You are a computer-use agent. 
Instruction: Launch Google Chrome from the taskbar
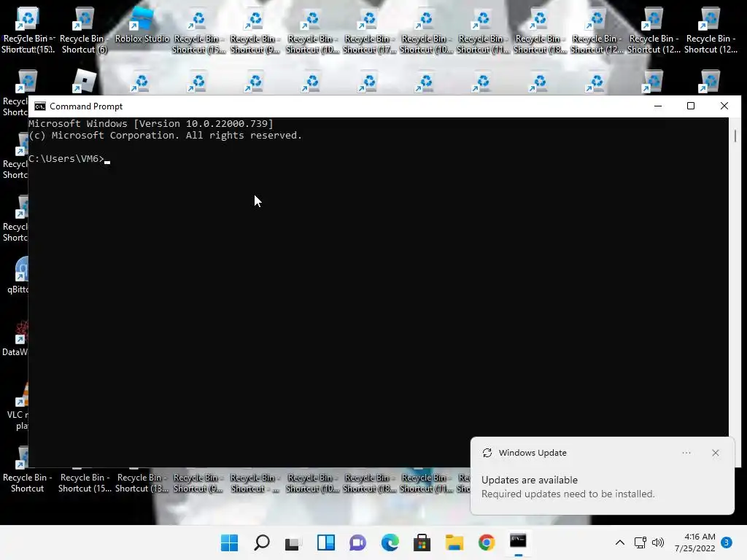tap(486, 542)
